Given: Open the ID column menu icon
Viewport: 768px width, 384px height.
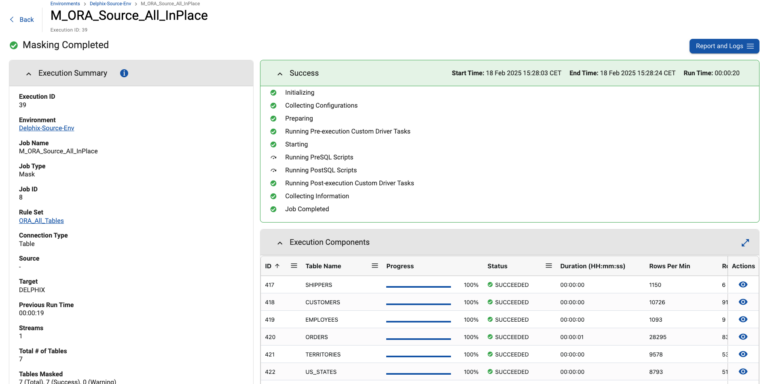Looking at the screenshot, I should [294, 265].
